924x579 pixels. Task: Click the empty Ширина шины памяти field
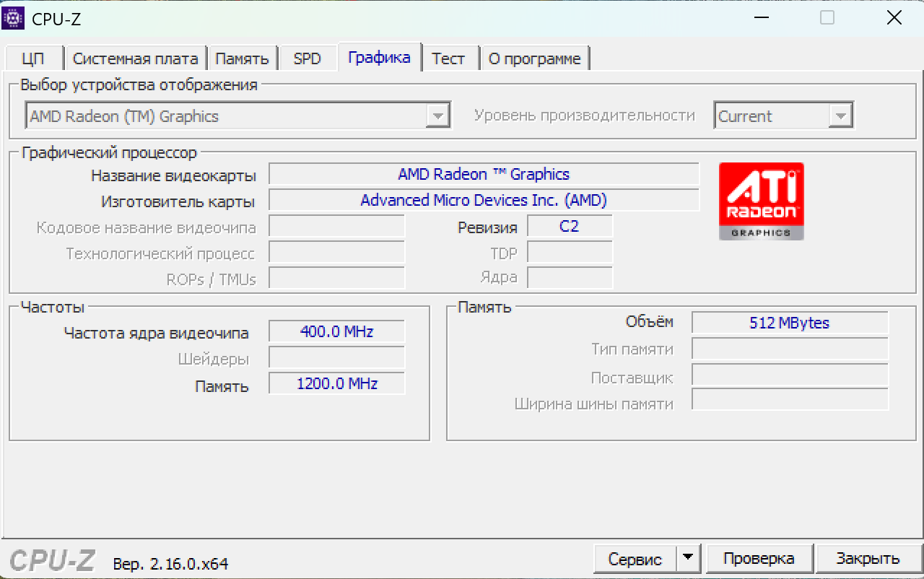(x=790, y=401)
